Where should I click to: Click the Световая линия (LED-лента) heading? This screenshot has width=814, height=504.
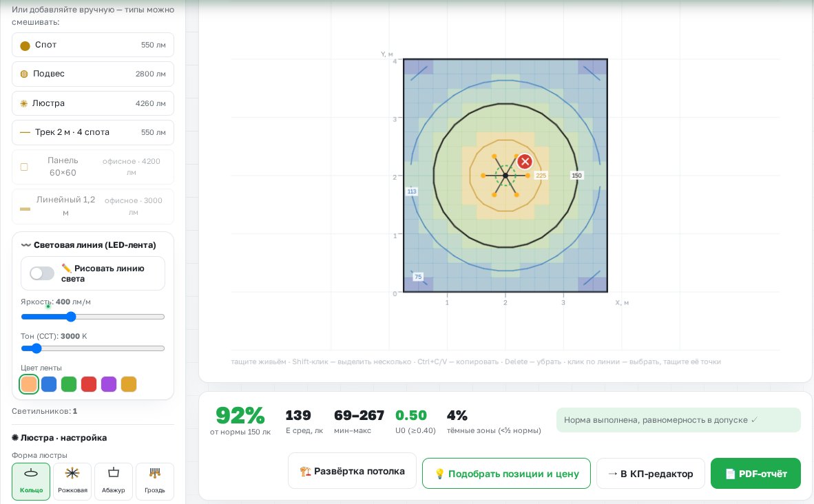tap(89, 245)
